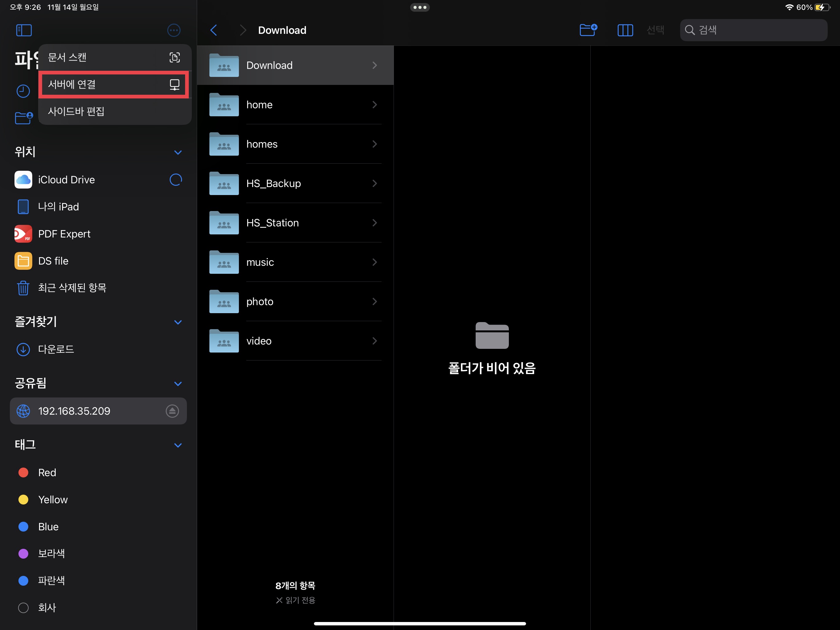Image resolution: width=840 pixels, height=630 pixels.
Task: Tap the 선택 button
Action: tap(656, 30)
